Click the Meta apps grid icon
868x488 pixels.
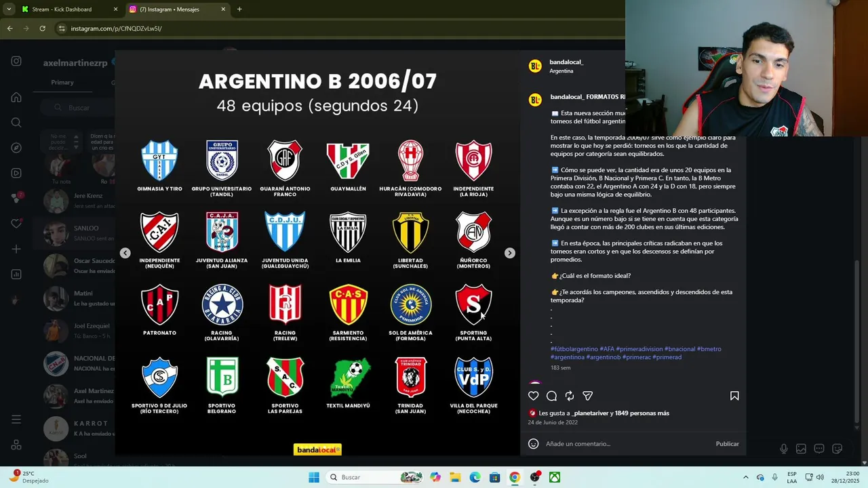tap(16, 445)
